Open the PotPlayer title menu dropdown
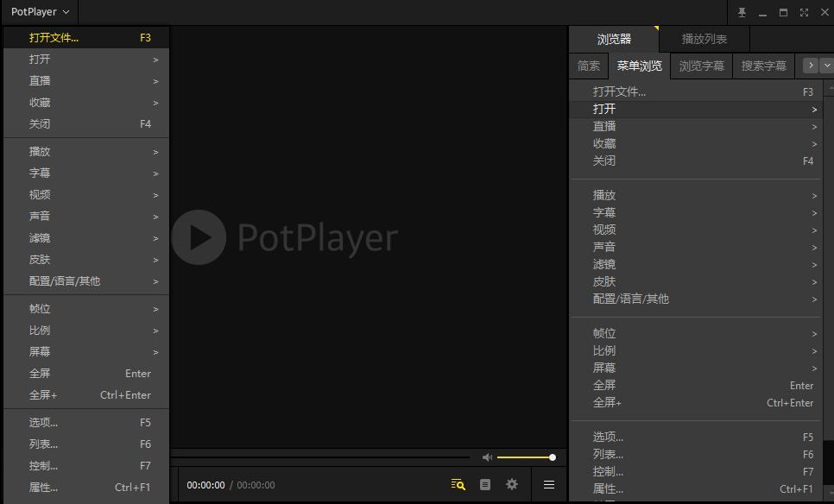The height and width of the screenshot is (504, 834). [40, 12]
